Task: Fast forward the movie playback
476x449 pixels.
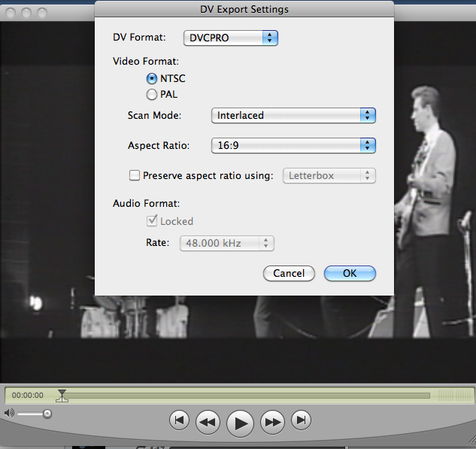Action: click(x=273, y=422)
